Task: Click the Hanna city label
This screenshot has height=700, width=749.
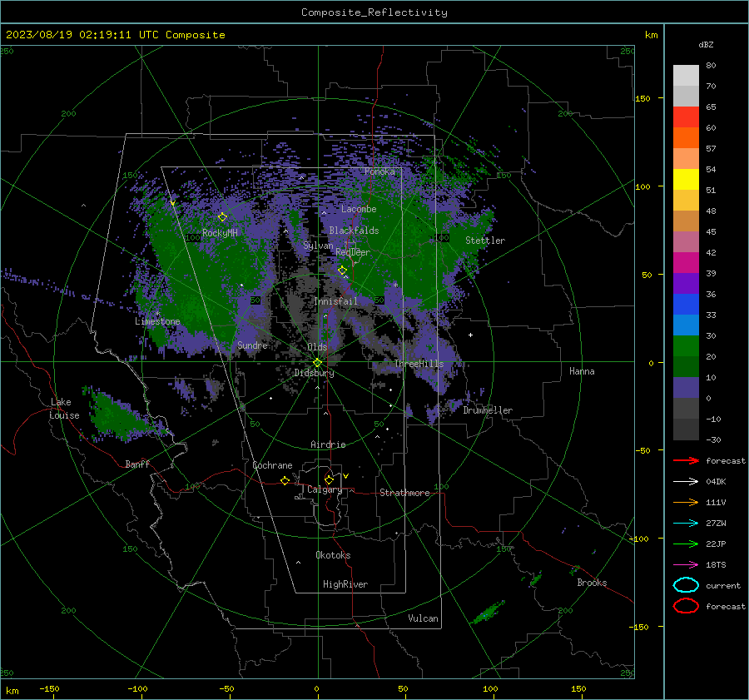Action: pyautogui.click(x=582, y=371)
